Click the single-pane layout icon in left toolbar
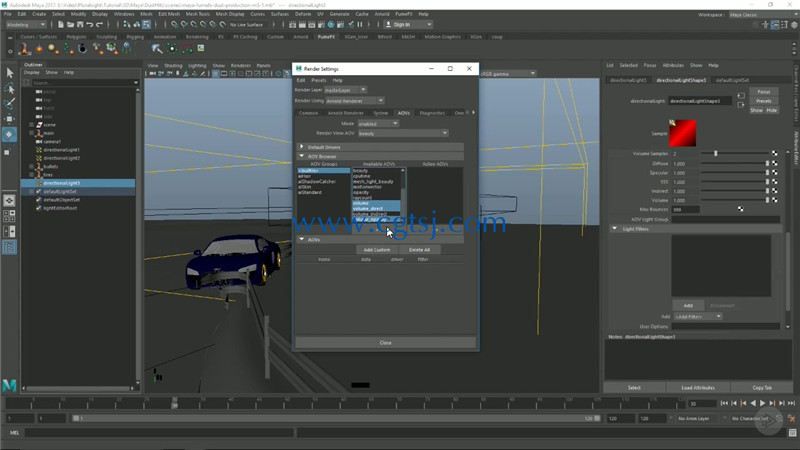 [x=9, y=201]
